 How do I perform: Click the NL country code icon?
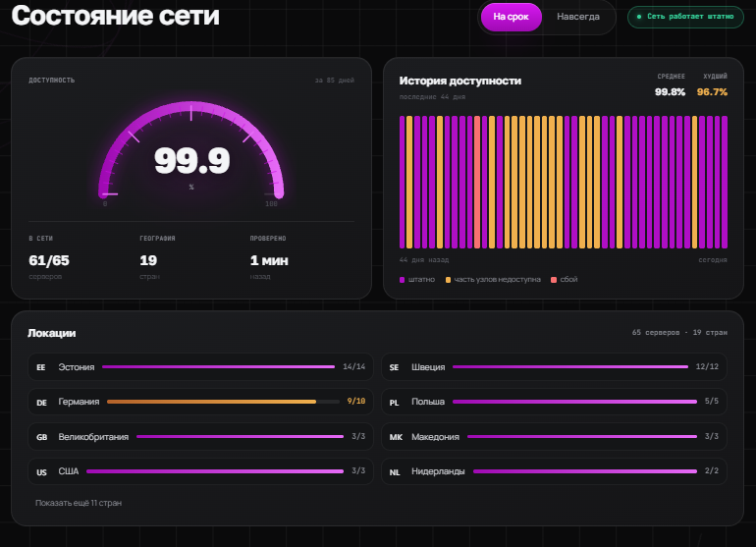pyautogui.click(x=395, y=472)
